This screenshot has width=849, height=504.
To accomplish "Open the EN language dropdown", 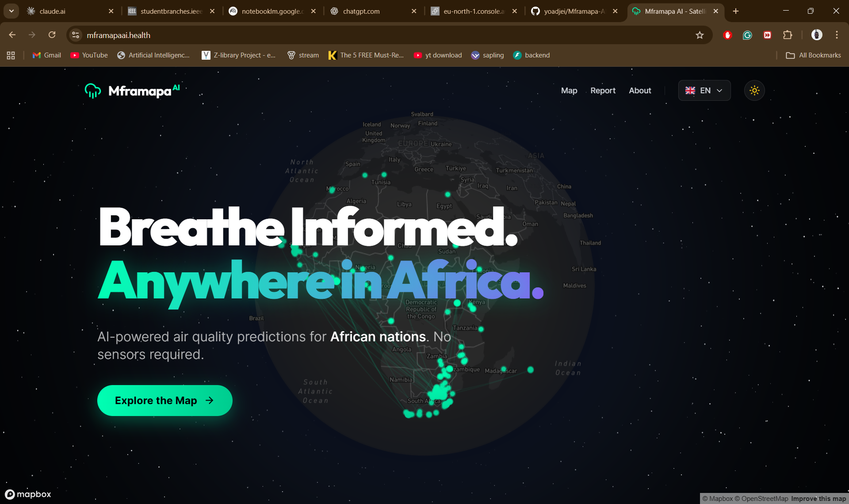I will point(704,91).
